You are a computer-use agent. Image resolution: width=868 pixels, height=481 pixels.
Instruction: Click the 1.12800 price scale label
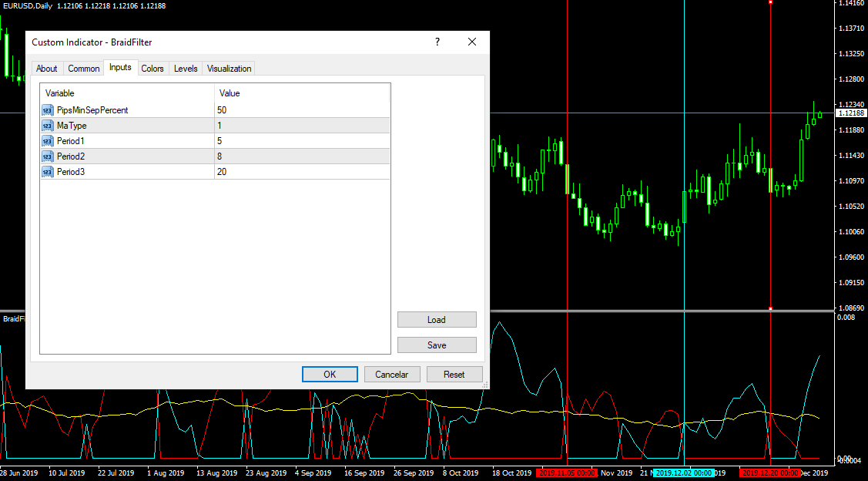tap(851, 79)
